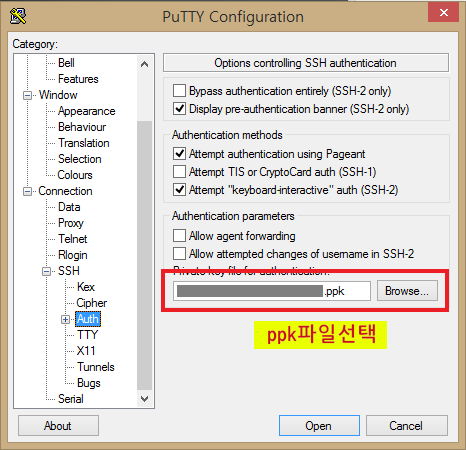Click the Category tree scrollbar thumb
466x450 pixels.
(144, 255)
